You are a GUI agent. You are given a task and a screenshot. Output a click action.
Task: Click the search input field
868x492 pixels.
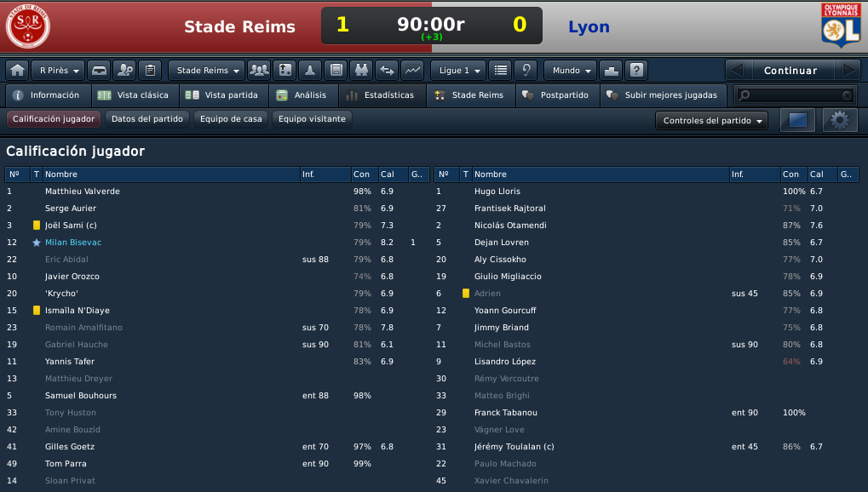coord(796,95)
